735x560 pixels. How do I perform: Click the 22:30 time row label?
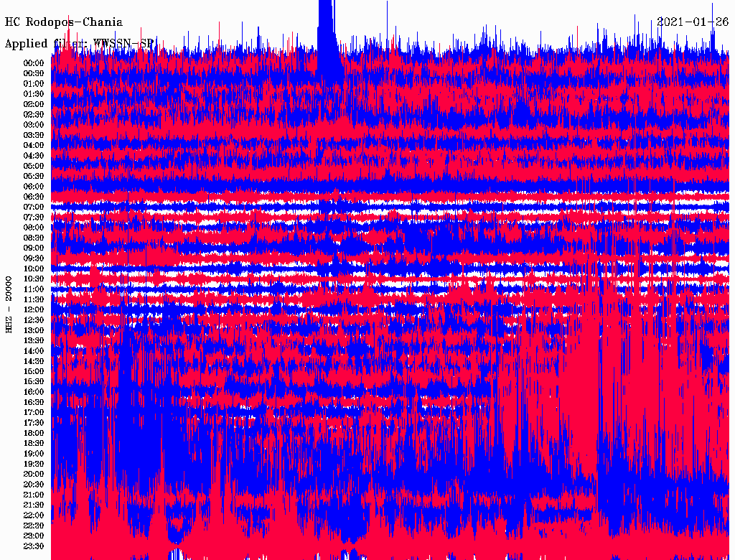click(x=34, y=526)
